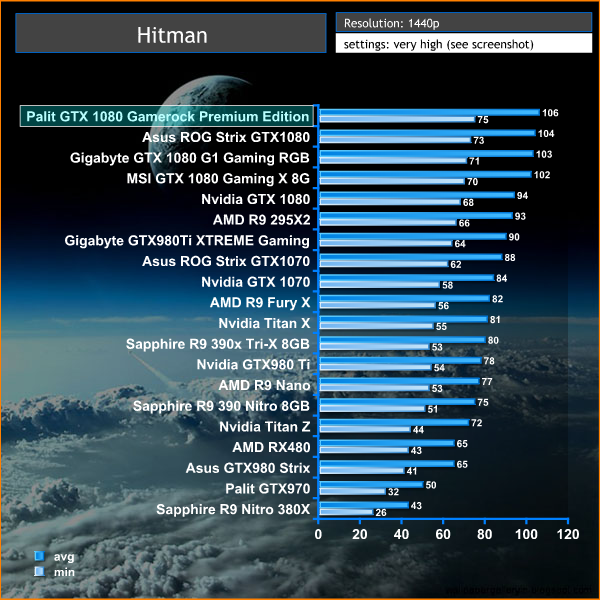Click the 'Nvidia GTX980 Ti' label

[253, 364]
